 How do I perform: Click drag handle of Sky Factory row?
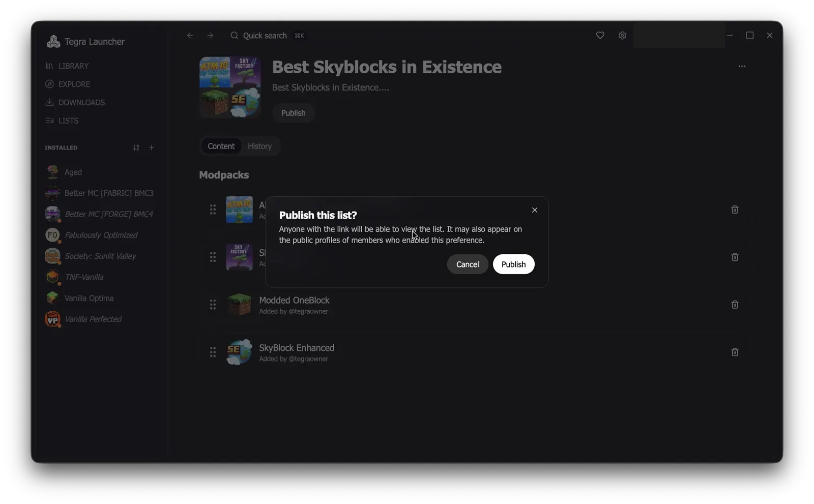tap(213, 257)
